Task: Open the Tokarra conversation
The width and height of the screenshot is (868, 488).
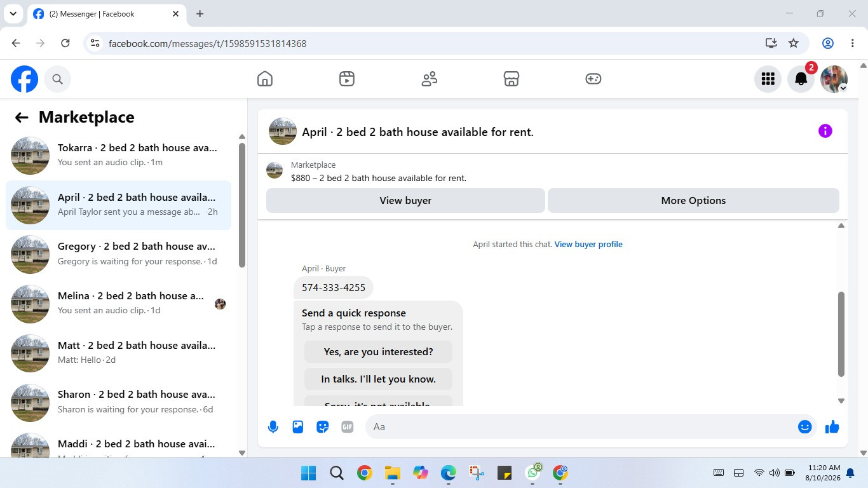Action: pyautogui.click(x=118, y=156)
